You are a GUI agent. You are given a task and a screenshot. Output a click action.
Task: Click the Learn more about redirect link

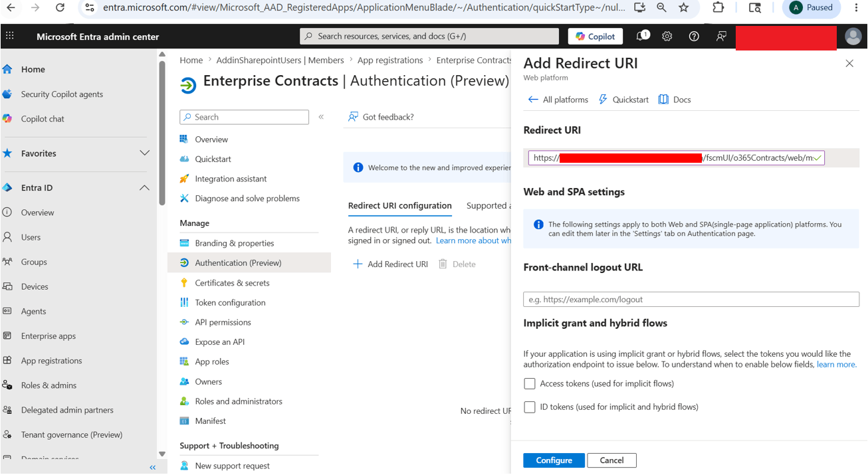point(473,240)
